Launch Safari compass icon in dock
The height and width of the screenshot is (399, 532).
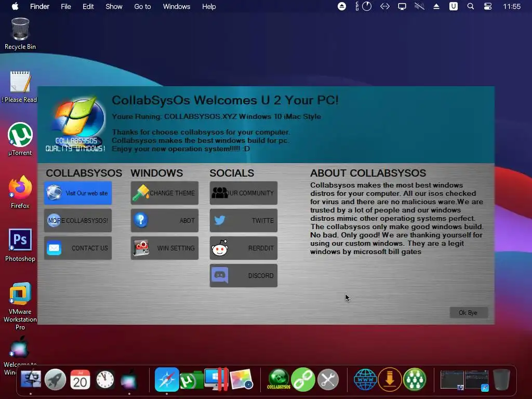tap(167, 379)
